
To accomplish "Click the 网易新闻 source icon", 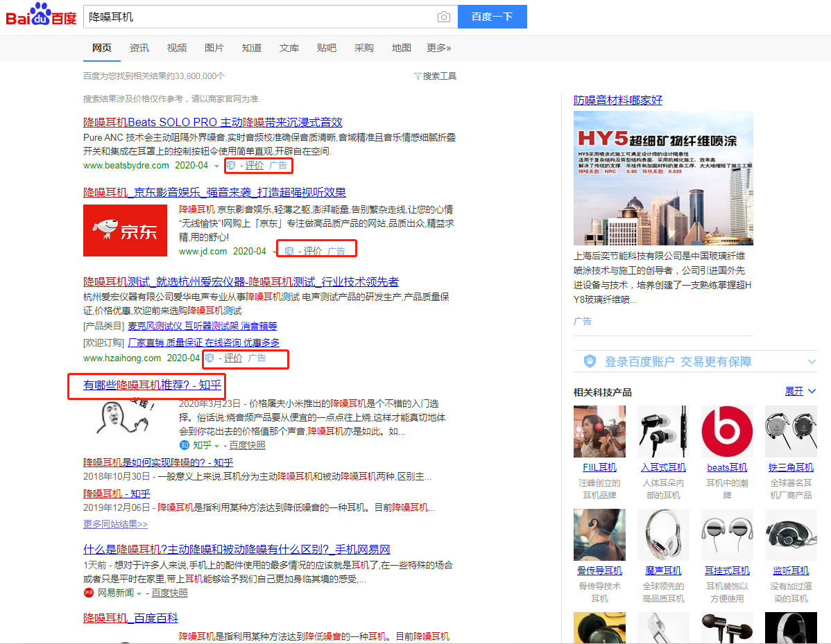I will click(x=89, y=593).
